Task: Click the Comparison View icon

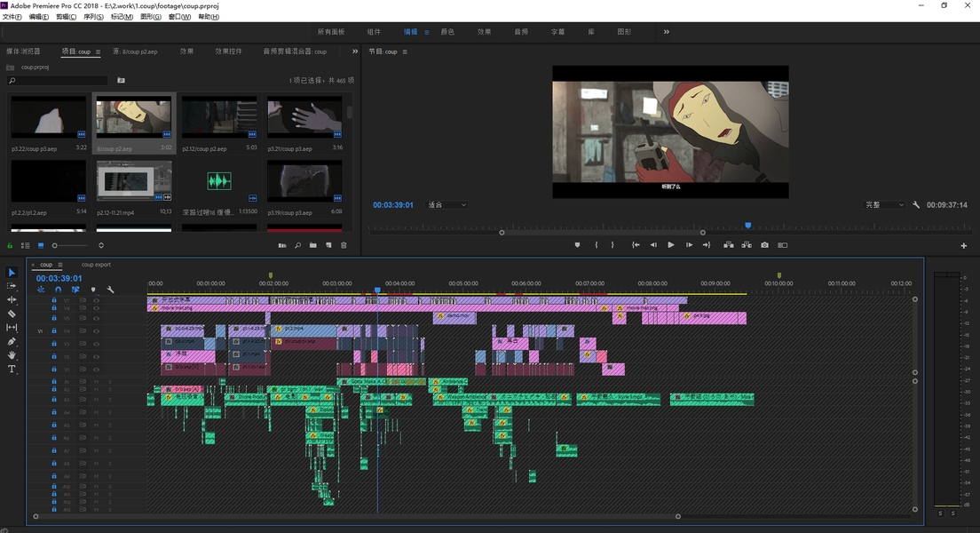Action: click(x=783, y=245)
